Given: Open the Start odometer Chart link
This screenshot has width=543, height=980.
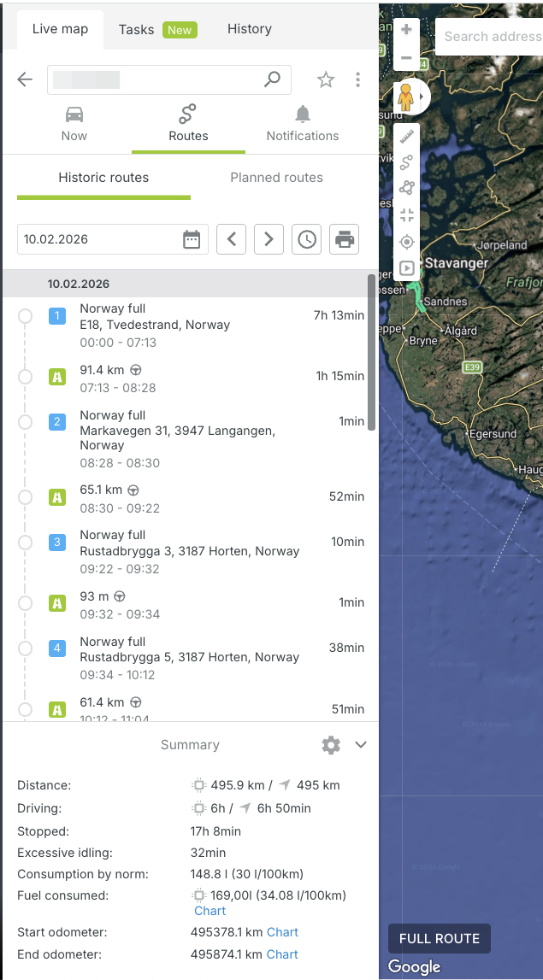Looking at the screenshot, I should pos(282,932).
